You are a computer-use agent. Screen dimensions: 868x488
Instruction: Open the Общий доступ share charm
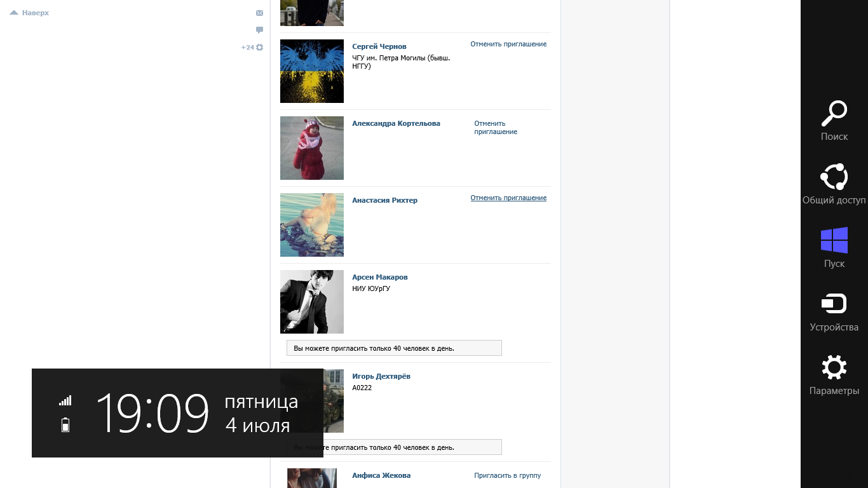[x=834, y=184]
